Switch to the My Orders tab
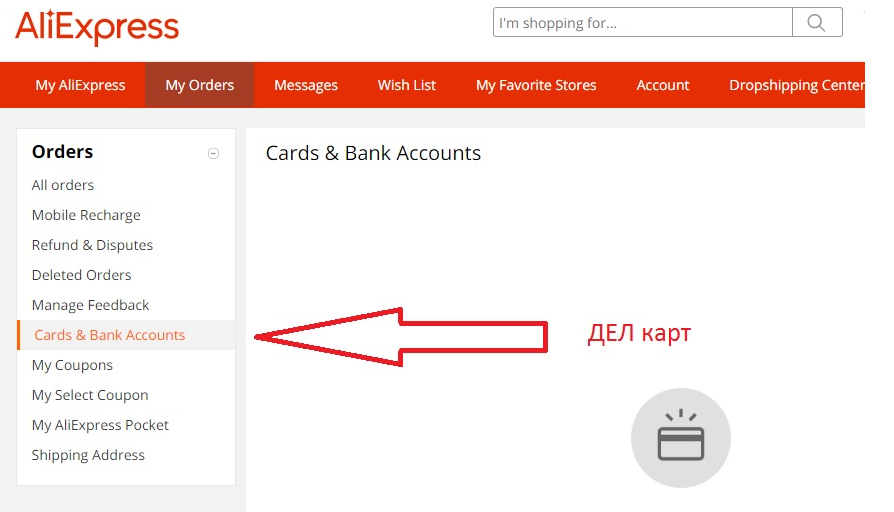This screenshot has height=512, width=894. [200, 85]
